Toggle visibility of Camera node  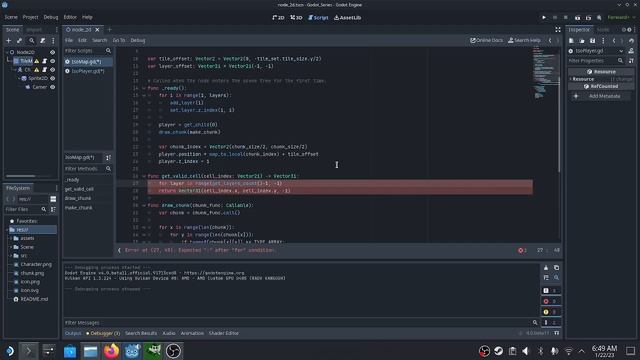click(52, 87)
